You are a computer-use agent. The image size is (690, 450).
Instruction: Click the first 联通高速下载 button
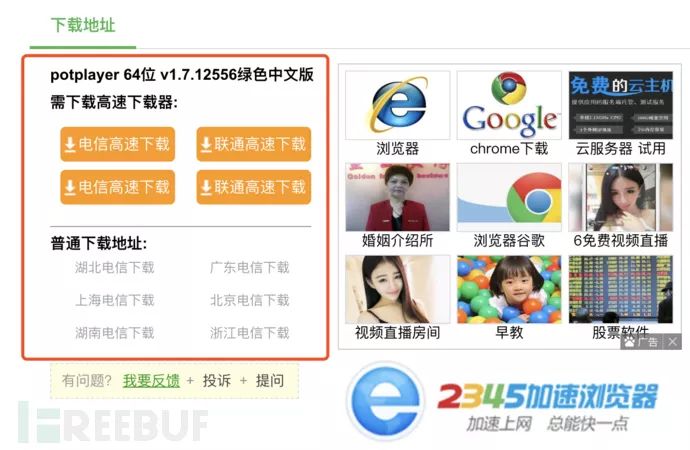pos(253,144)
